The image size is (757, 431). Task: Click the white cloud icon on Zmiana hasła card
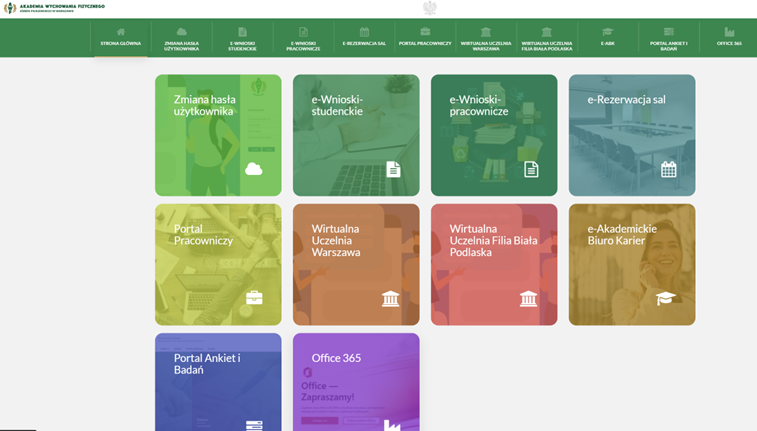(x=253, y=169)
